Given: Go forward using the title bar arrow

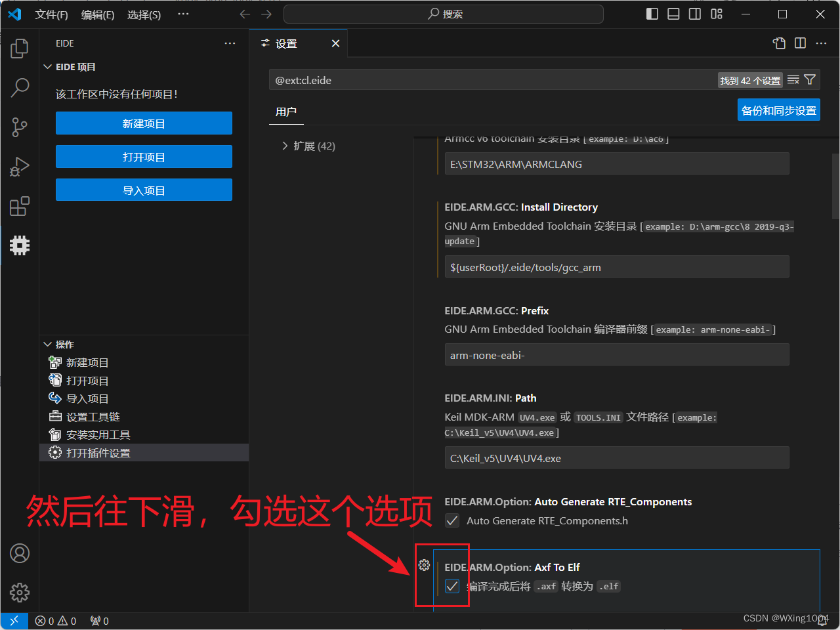Looking at the screenshot, I should (266, 14).
